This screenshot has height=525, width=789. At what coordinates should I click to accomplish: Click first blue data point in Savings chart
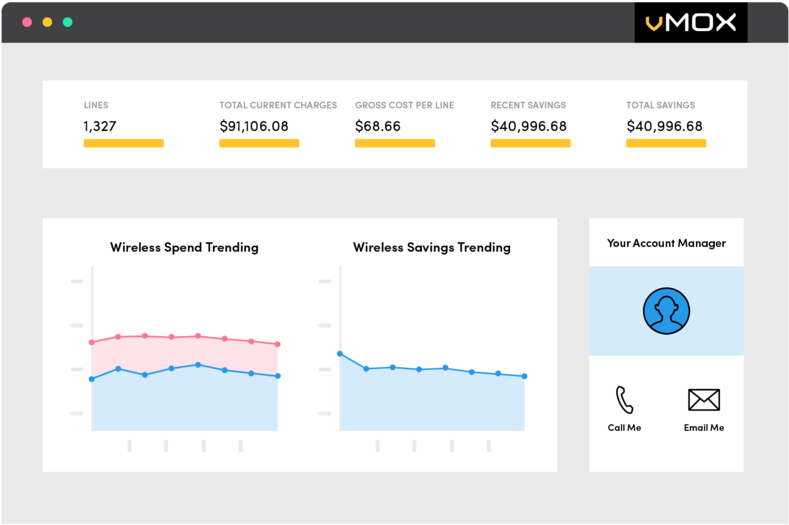340,354
